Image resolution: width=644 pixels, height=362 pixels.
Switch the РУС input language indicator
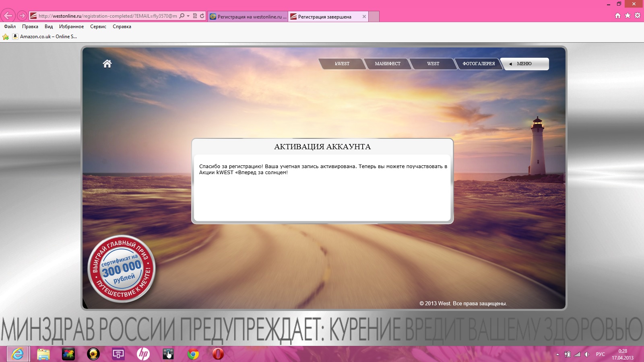pos(601,354)
